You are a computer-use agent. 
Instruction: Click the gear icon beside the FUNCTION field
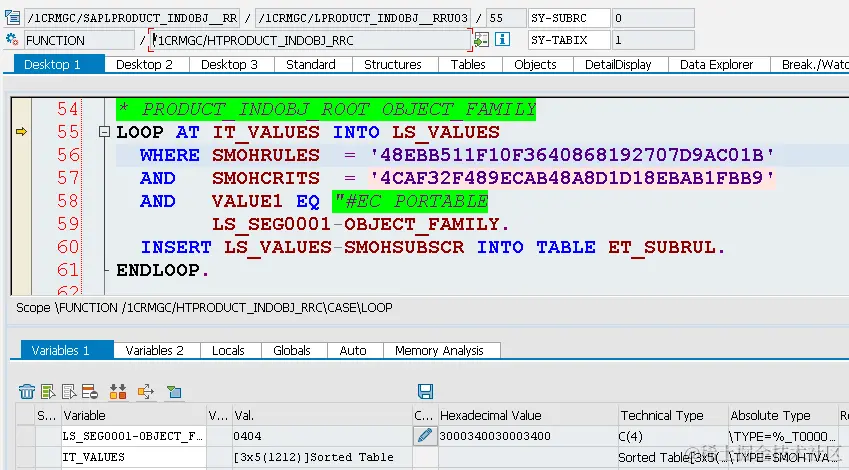point(12,40)
